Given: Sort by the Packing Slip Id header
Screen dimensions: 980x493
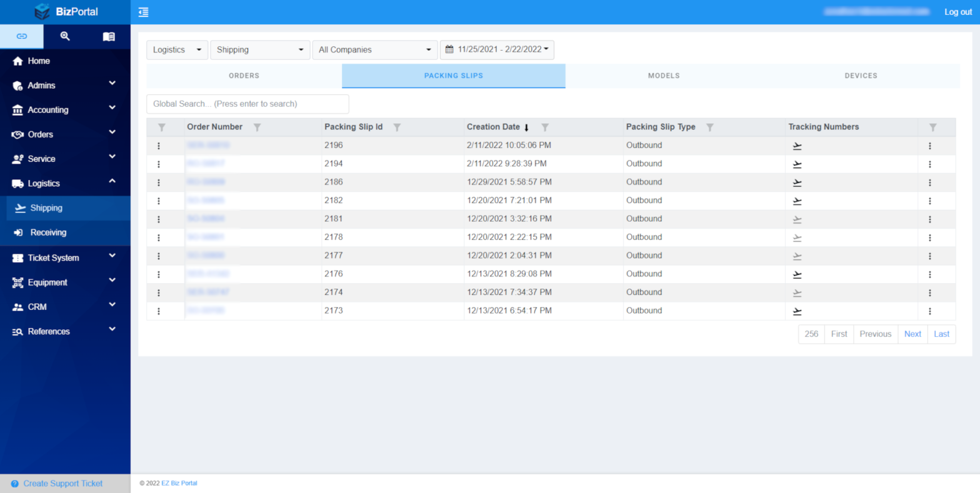Looking at the screenshot, I should click(353, 127).
